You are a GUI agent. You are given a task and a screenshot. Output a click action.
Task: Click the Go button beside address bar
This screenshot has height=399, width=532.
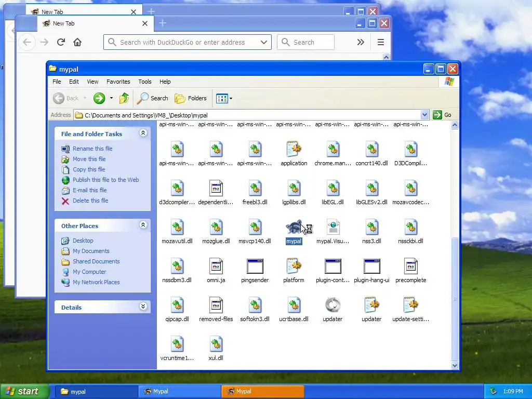(443, 115)
